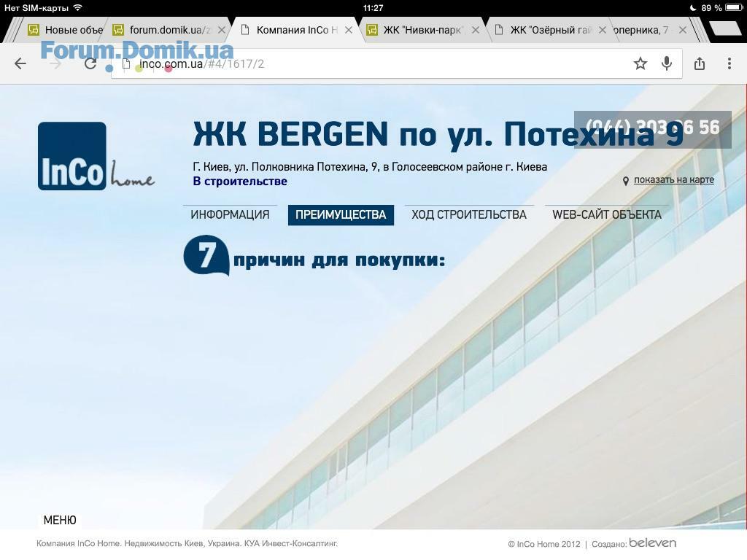This screenshot has height=560, width=747.
Task: Focus the address bar showing inco.com.ua
Action: (x=397, y=64)
